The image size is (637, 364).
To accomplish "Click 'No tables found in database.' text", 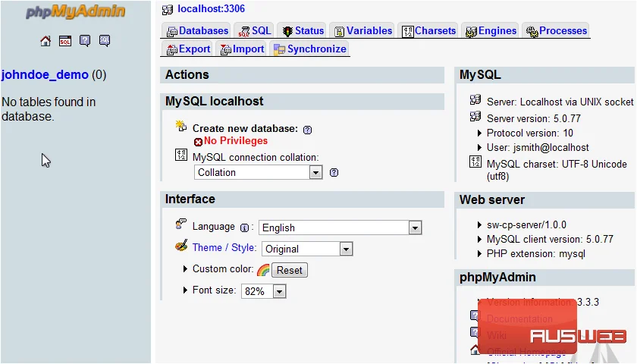I will (x=49, y=109).
